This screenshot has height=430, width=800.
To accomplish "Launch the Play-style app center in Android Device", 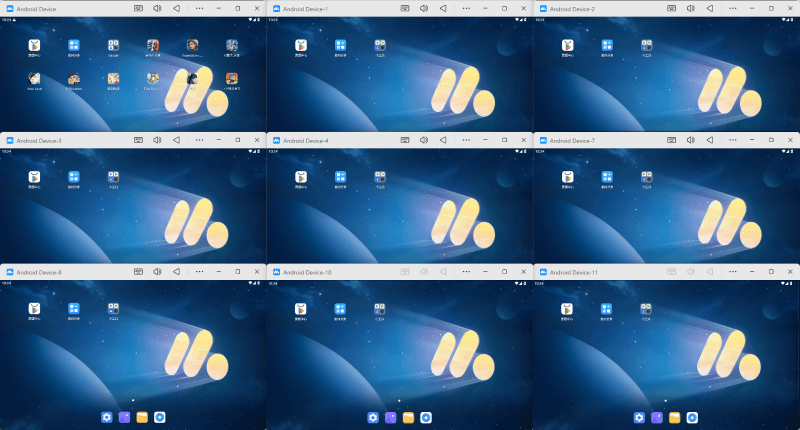I will tap(34, 45).
